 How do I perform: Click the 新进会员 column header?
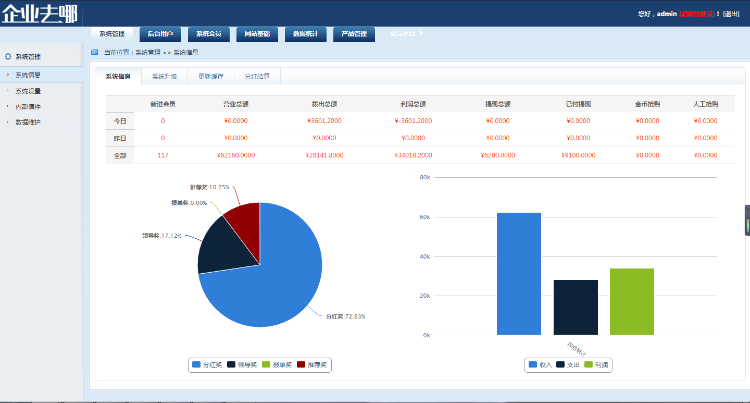coord(163,104)
